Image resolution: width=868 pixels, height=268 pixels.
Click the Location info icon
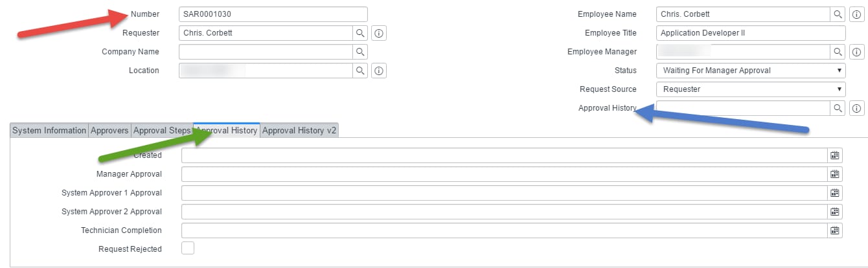[380, 71]
